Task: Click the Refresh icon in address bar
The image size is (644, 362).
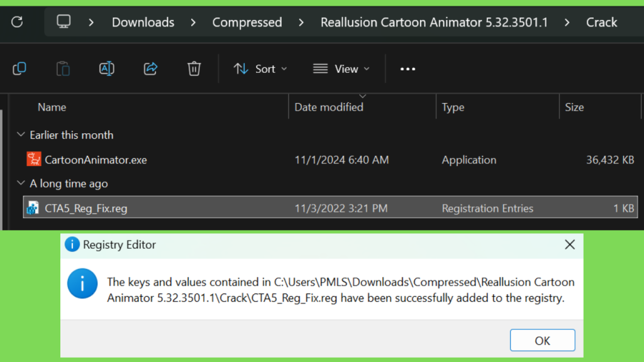Action: tap(17, 22)
